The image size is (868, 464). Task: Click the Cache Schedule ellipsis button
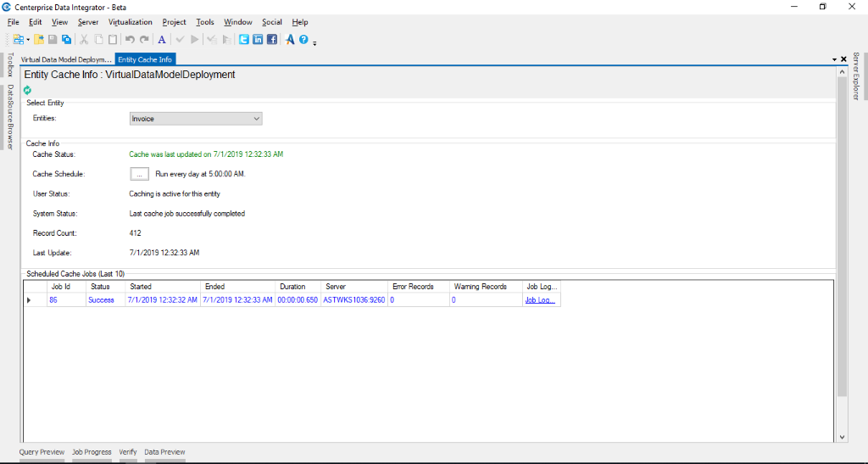tap(139, 174)
